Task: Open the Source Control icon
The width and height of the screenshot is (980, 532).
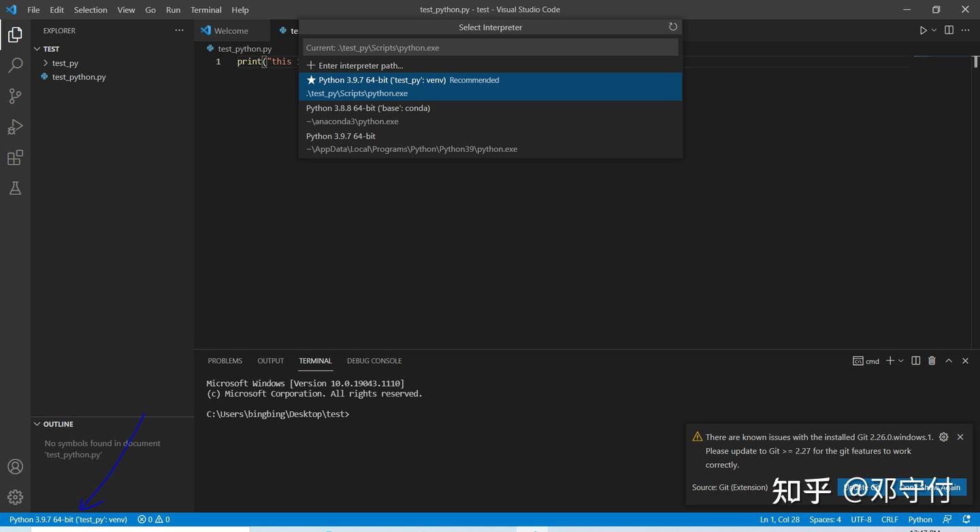Action: pyautogui.click(x=15, y=95)
